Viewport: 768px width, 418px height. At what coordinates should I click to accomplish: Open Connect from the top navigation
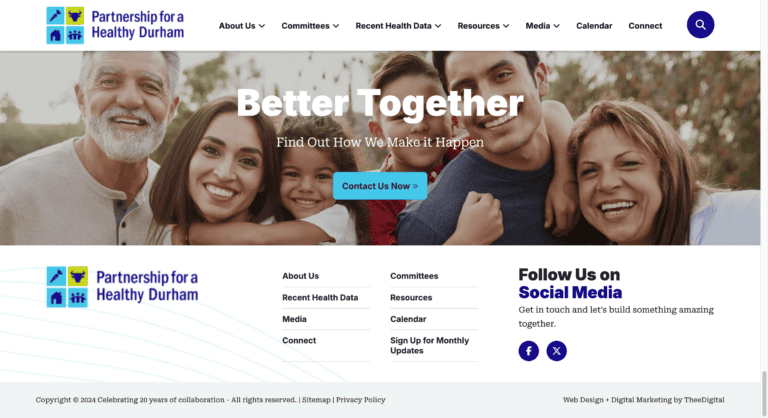[x=645, y=25]
